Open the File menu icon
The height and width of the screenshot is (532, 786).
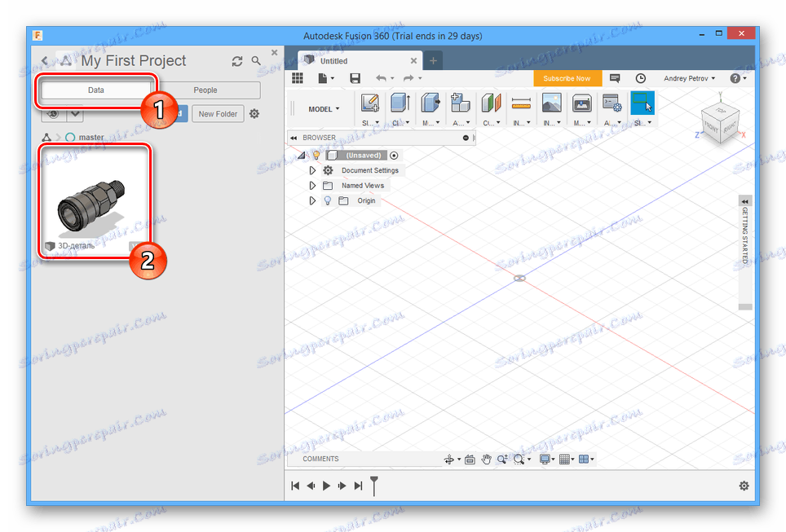[326, 78]
